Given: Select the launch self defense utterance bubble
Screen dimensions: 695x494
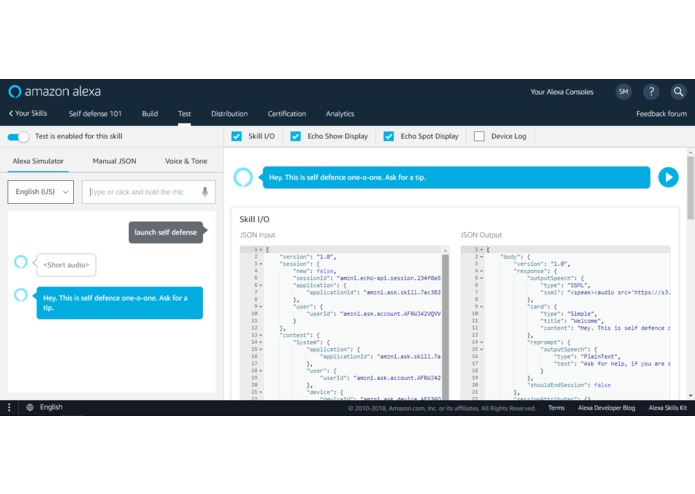Looking at the screenshot, I should tap(166, 232).
